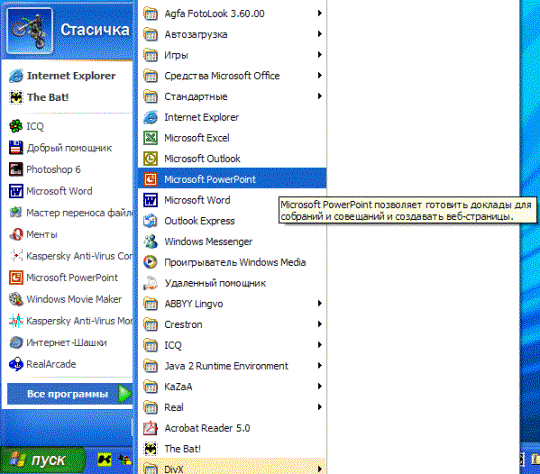Viewport: 540px width, 474px height.
Task: Click the Все программы button
Action: pyautogui.click(x=70, y=394)
